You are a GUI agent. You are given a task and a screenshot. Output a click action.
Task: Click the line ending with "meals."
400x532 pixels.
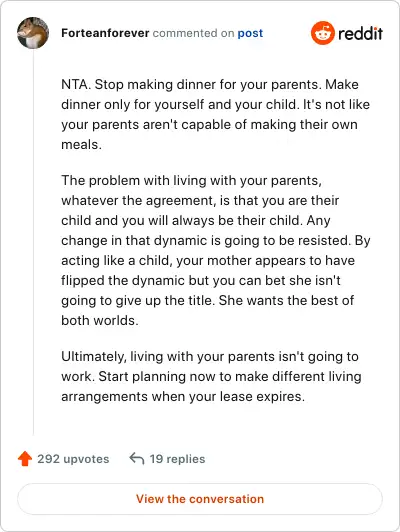click(81, 145)
